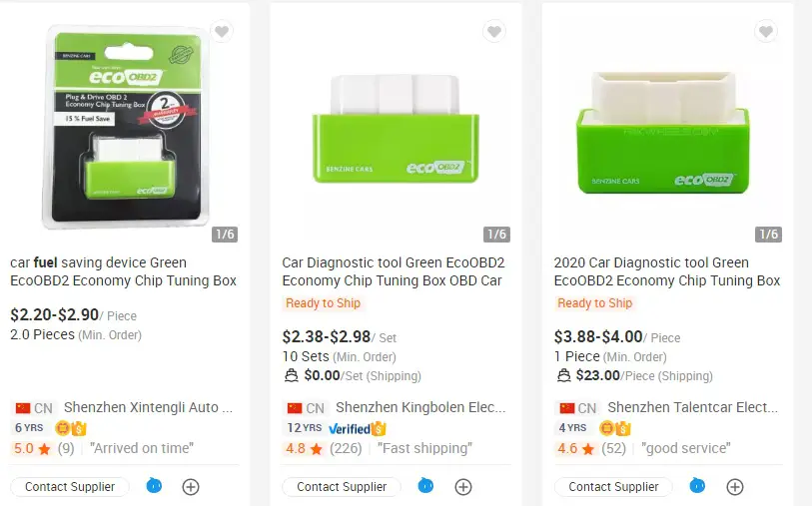812x506 pixels.
Task: Add Shenzhen Talentcar product to favorites
Action: click(766, 32)
